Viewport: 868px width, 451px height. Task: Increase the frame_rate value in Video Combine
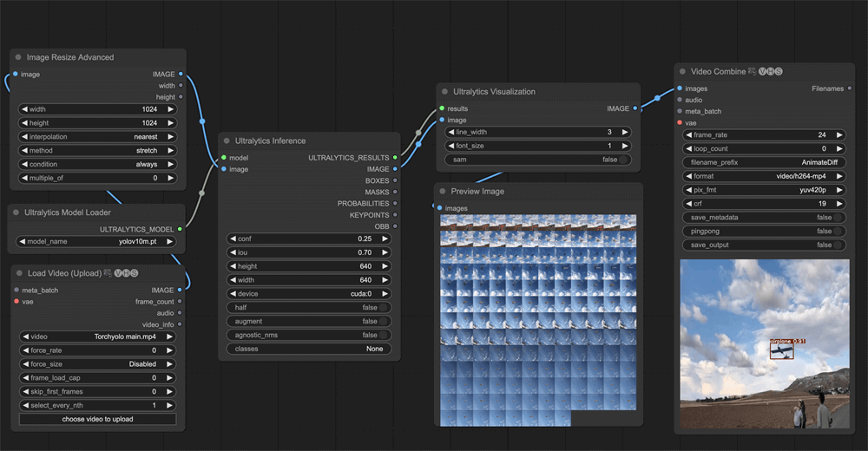pyautogui.click(x=839, y=135)
